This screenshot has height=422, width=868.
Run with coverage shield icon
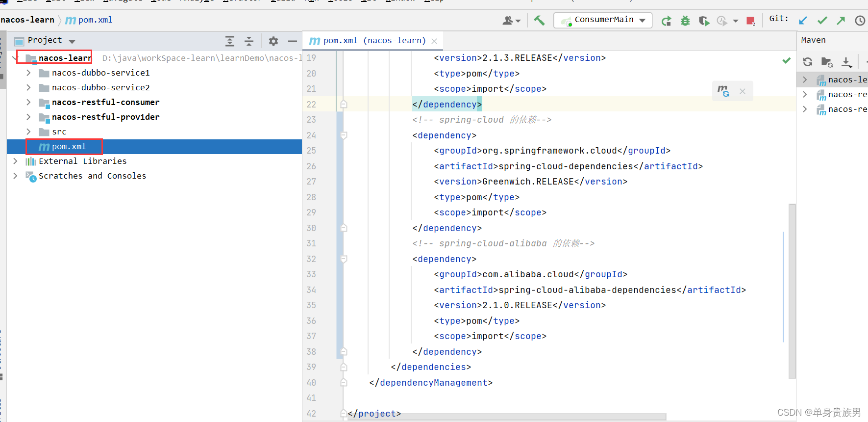pyautogui.click(x=704, y=21)
